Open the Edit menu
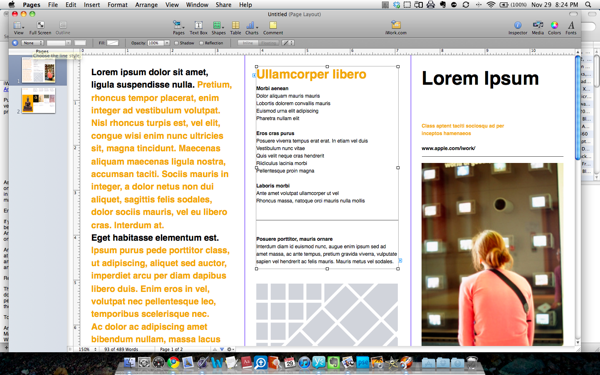The width and height of the screenshot is (600, 375). [71, 5]
